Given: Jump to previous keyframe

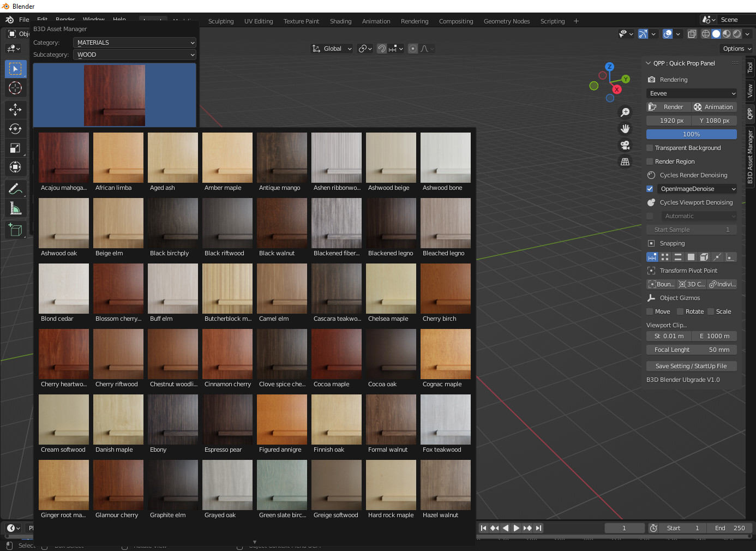Looking at the screenshot, I should point(495,528).
